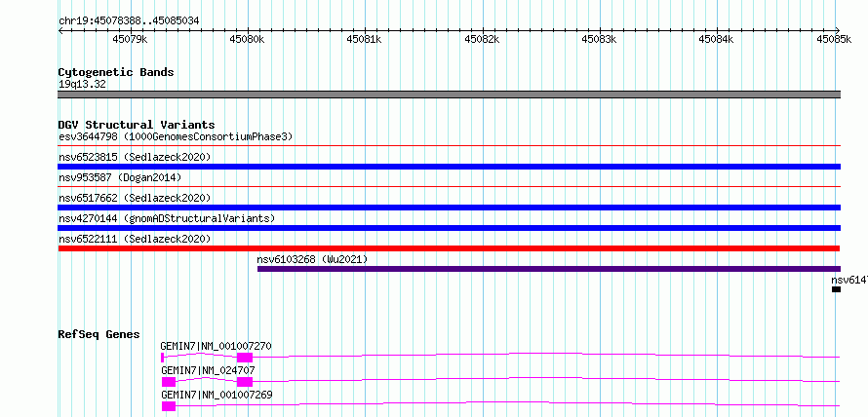Select the thin red nsv953587 variant line
Screen dimensions: 868x417
(x=450, y=187)
